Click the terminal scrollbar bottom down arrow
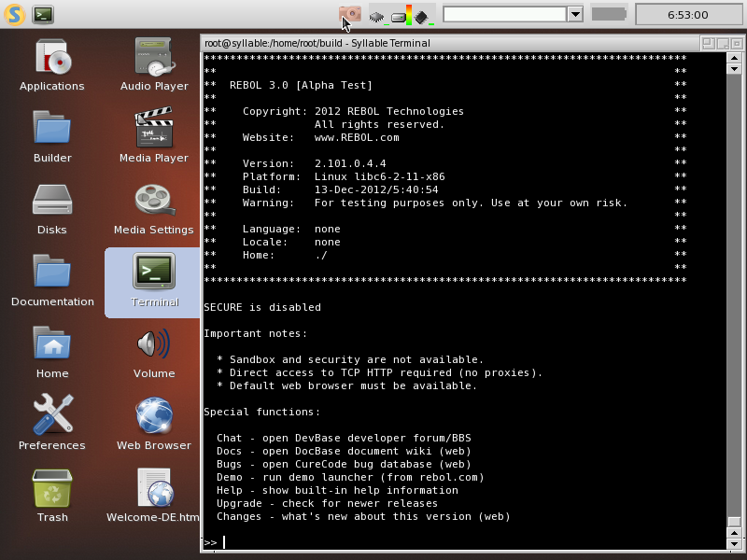 pyautogui.click(x=734, y=543)
